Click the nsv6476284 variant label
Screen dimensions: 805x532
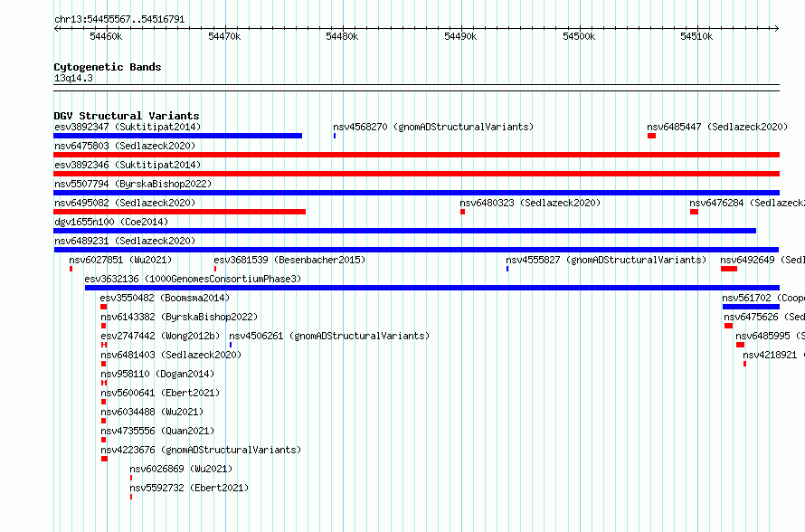pos(747,203)
